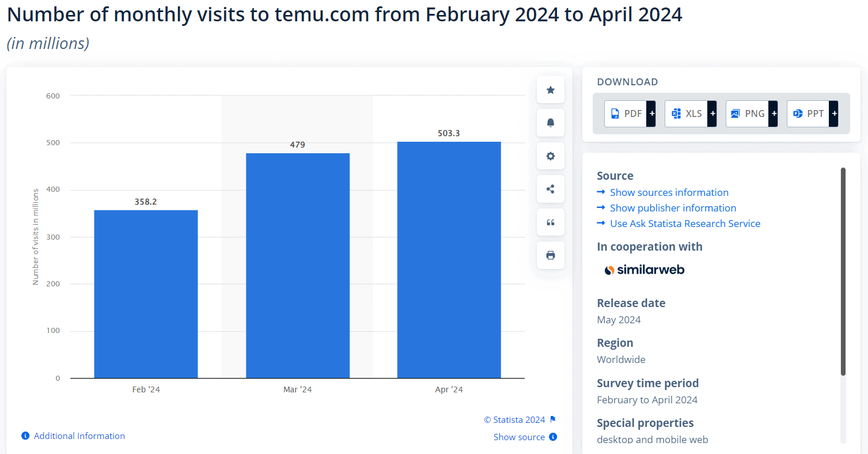Click the quotation citation icon
Image resolution: width=868 pixels, height=454 pixels.
click(550, 222)
